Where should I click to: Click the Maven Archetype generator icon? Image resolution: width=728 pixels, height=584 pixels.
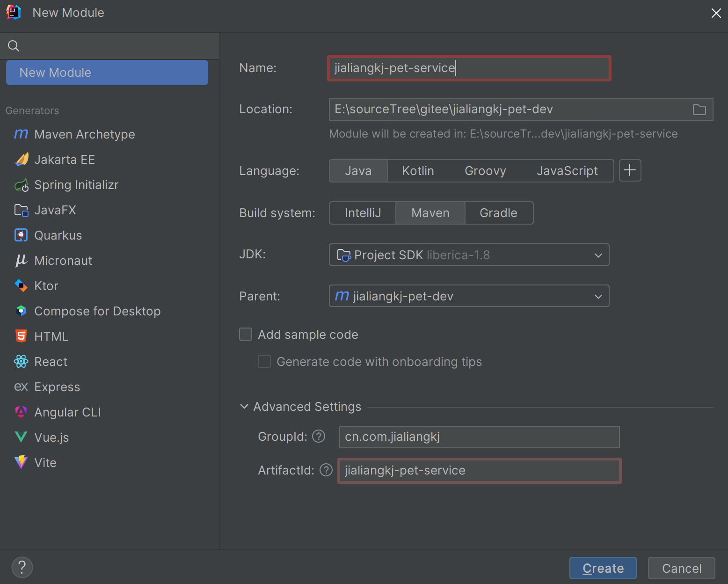point(21,134)
